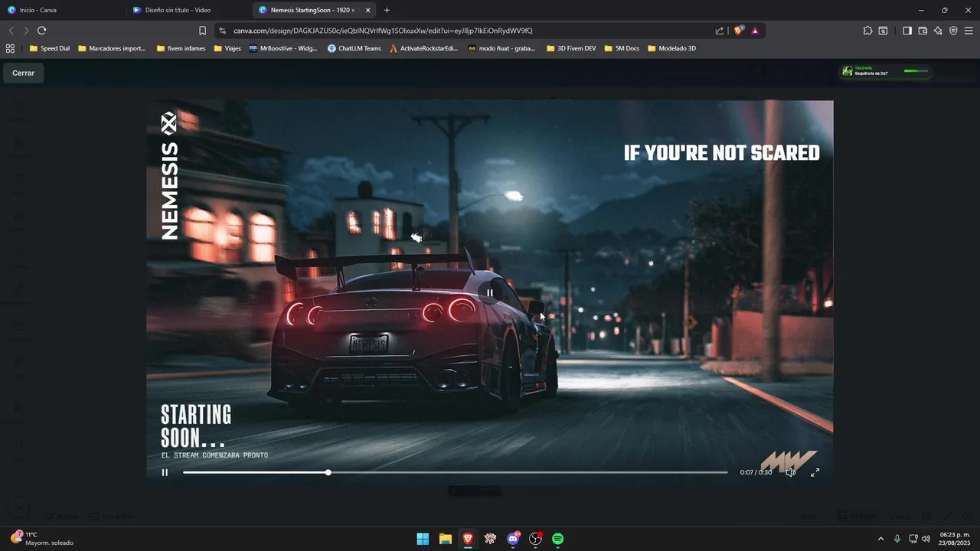Screen dimensions: 980x551
Task: Open Spotify from the taskbar
Action: pos(558,539)
